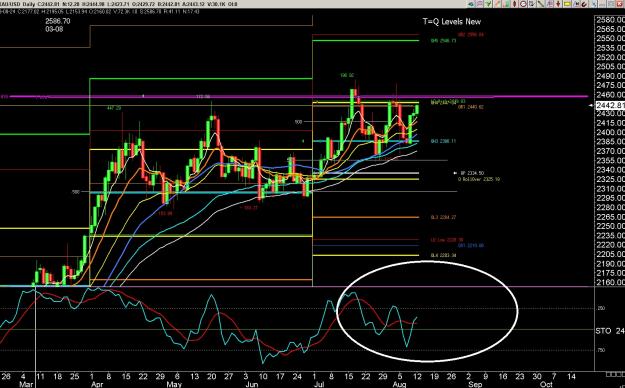Image resolution: width=625 pixels, height=388 pixels.
Task: Click the May month label on time axis
Action: [174, 384]
